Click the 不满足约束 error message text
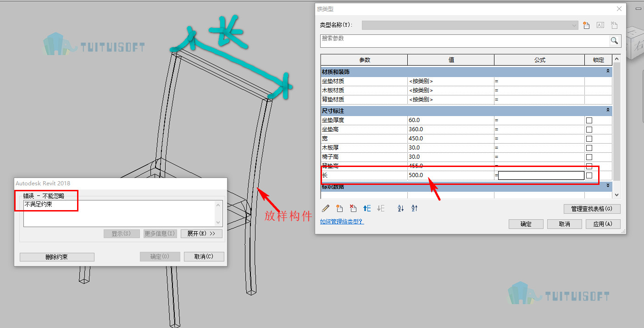644x328 pixels. point(39,204)
